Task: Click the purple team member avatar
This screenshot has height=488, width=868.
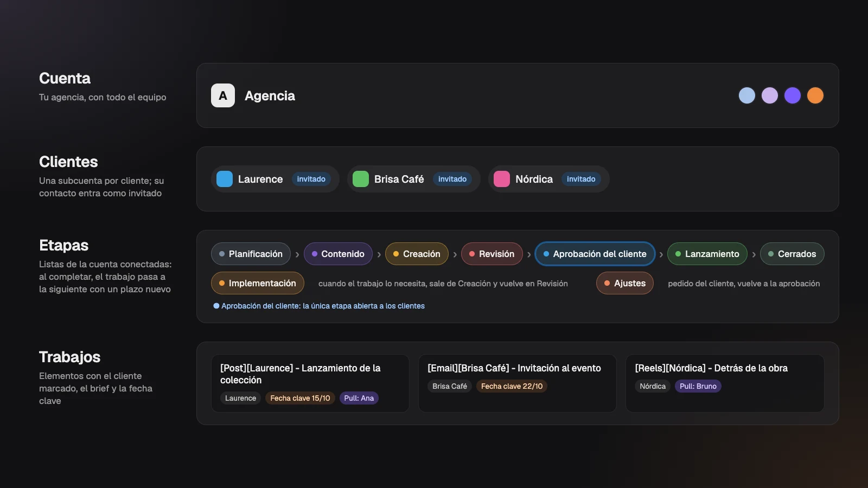Action: click(793, 95)
